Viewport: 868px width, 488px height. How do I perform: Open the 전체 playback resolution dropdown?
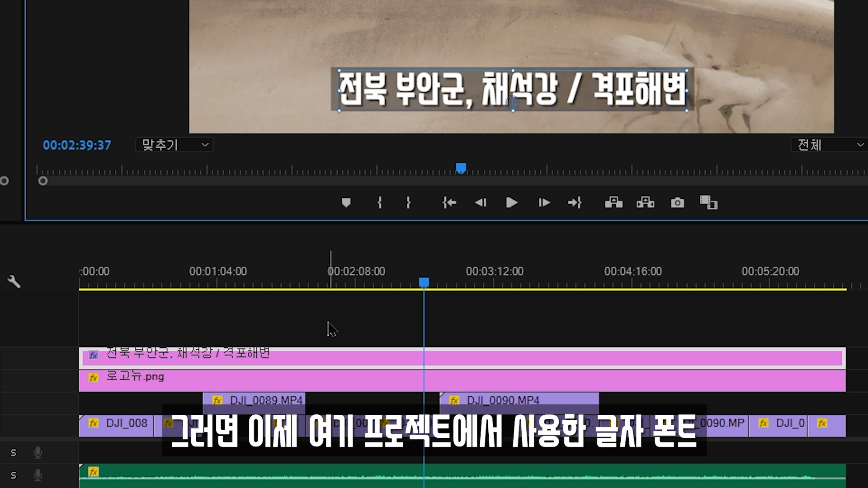point(830,145)
